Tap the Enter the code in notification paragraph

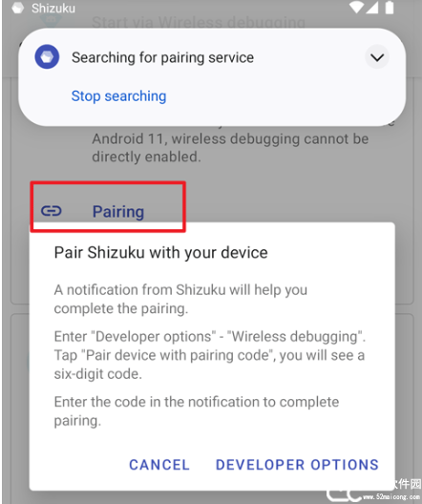click(197, 411)
